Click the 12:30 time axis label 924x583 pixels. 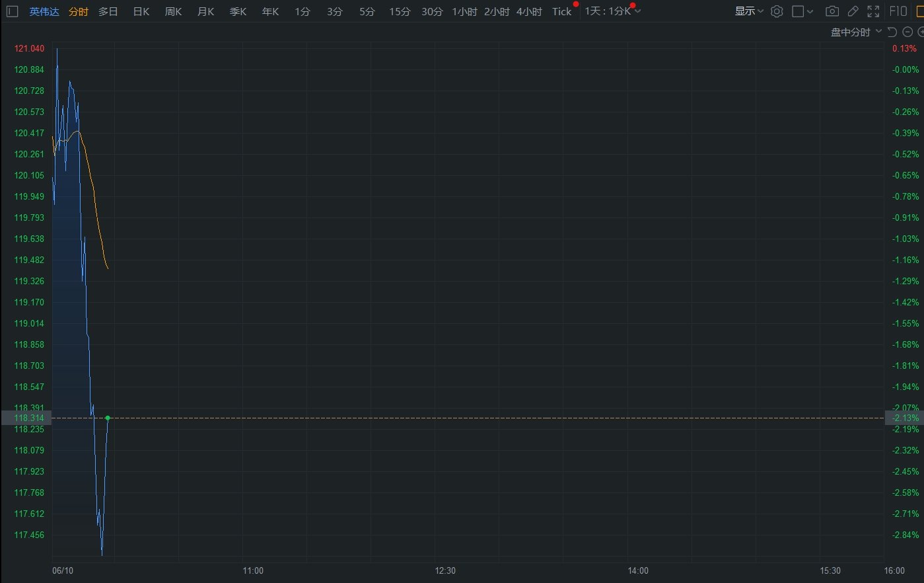(445, 570)
